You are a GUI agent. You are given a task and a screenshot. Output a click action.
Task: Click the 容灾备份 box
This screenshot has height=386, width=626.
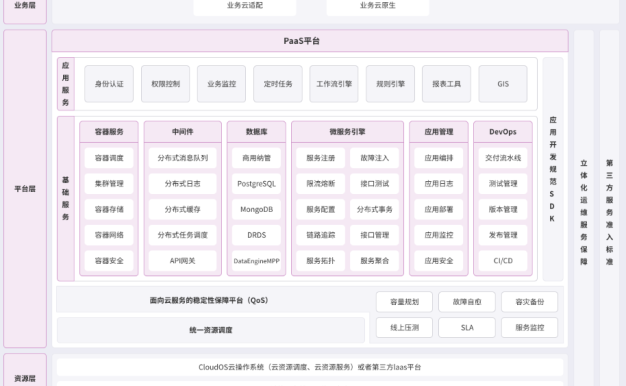529,302
